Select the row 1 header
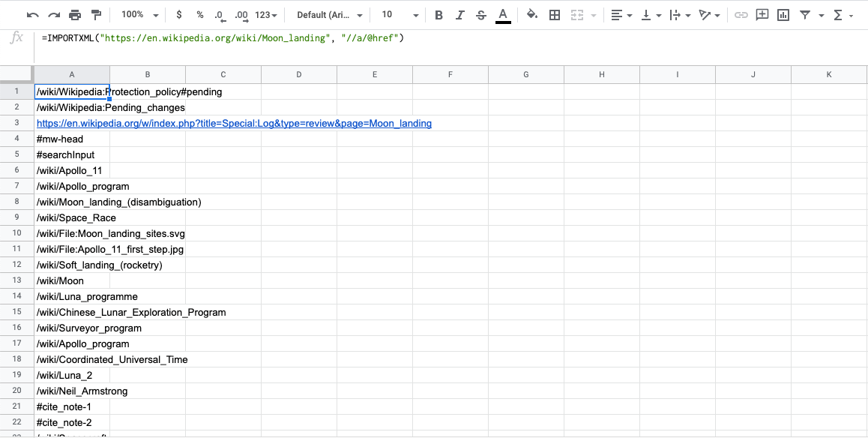The image size is (868, 438). (17, 92)
